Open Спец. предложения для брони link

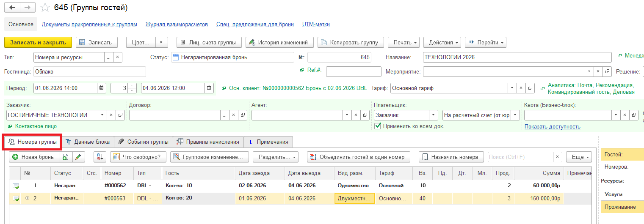click(255, 25)
